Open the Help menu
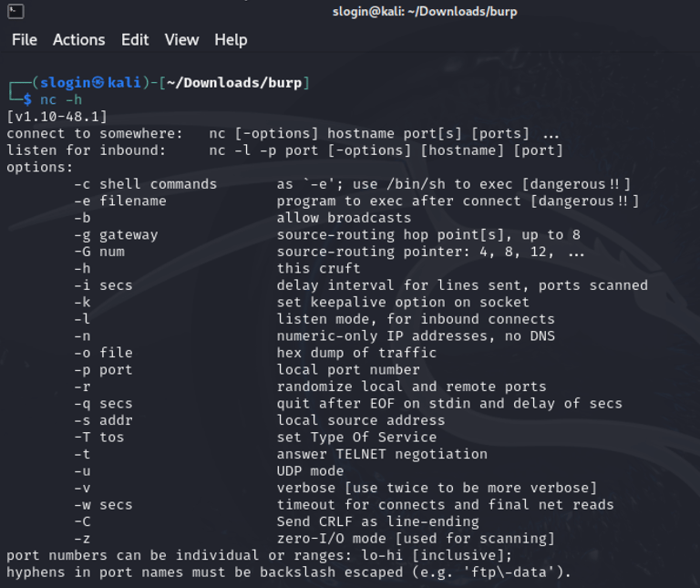The image size is (700, 588). click(231, 40)
